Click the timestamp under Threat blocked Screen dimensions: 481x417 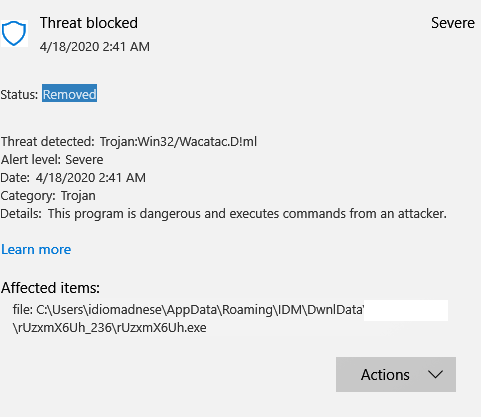(x=95, y=47)
